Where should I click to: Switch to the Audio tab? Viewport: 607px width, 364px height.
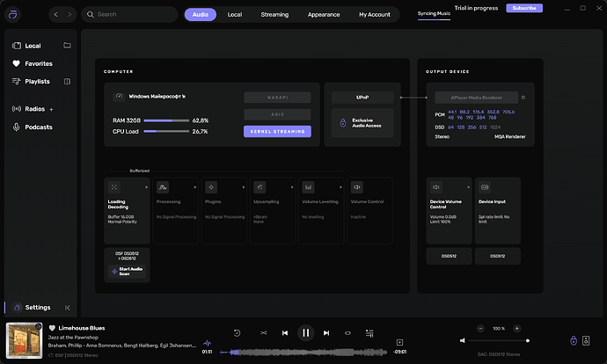(201, 15)
